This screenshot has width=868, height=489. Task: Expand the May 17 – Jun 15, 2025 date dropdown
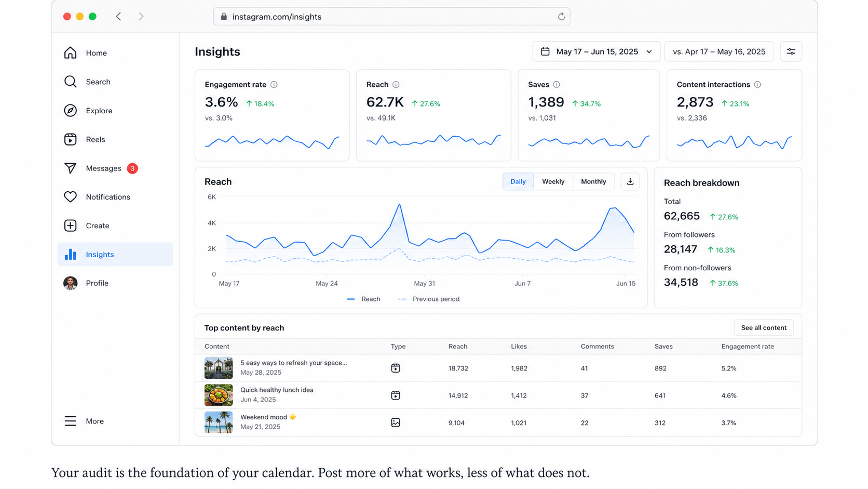596,51
